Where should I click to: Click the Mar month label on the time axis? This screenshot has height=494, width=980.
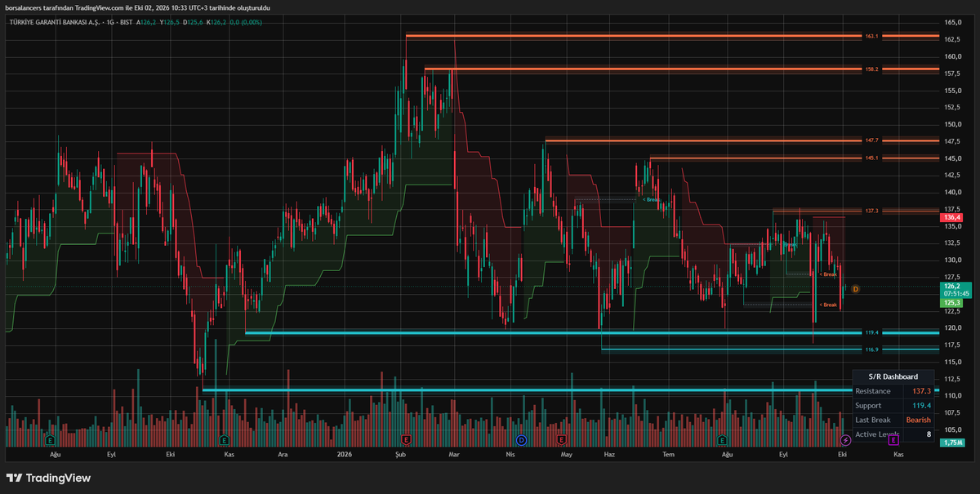pos(455,453)
